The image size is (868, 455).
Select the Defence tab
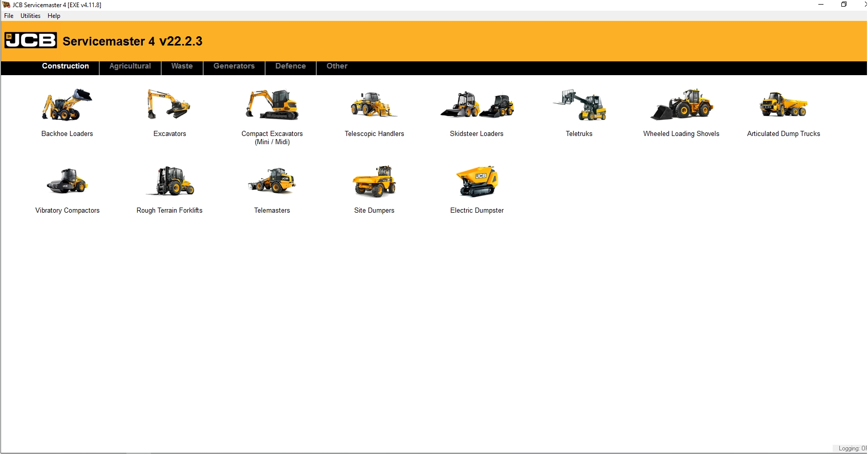tap(291, 66)
